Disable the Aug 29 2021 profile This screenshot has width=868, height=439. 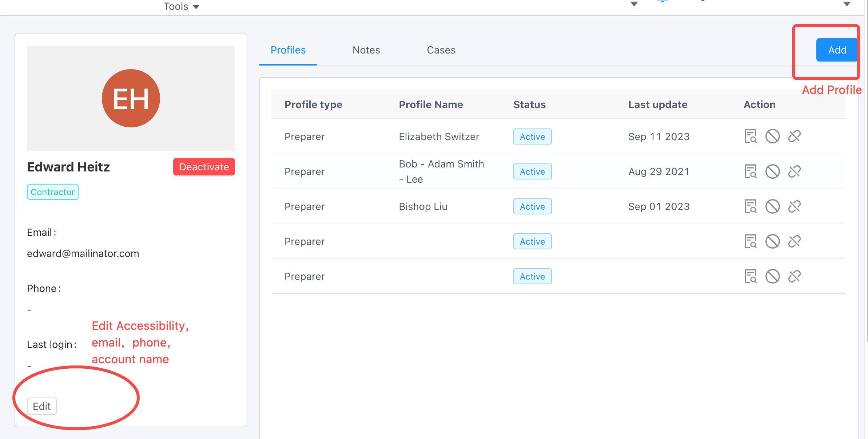772,171
